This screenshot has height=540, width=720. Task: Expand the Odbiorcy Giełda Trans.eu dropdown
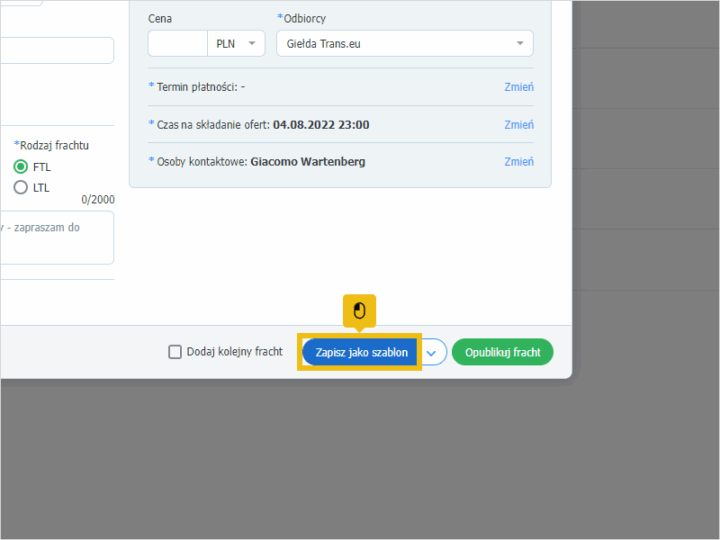click(x=519, y=43)
